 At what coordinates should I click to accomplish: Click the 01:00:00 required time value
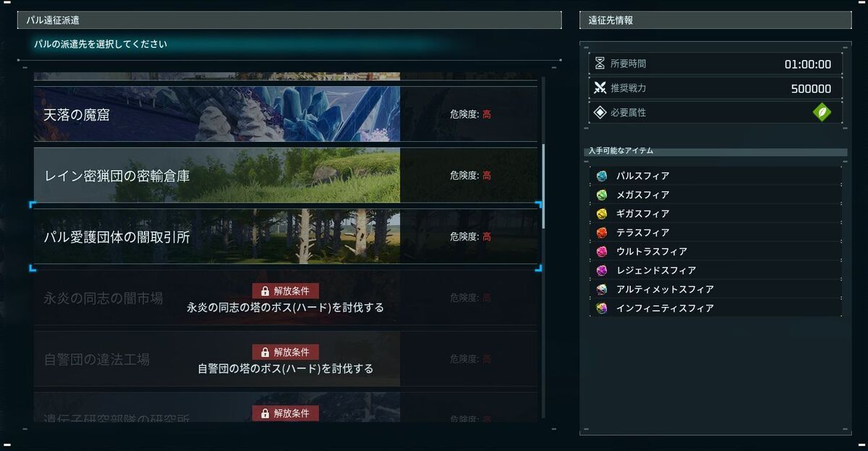pyautogui.click(x=808, y=64)
